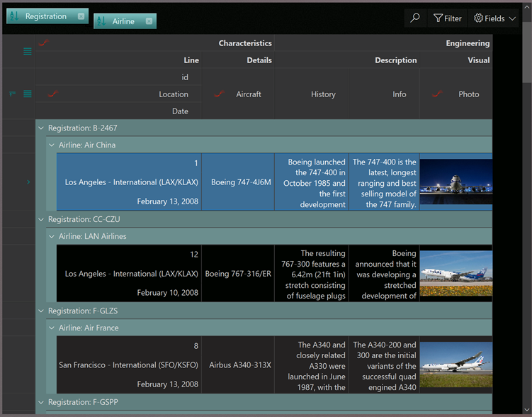This screenshot has height=417, width=532.
Task: Click the scrollbar down arrow
Action: coord(526,409)
